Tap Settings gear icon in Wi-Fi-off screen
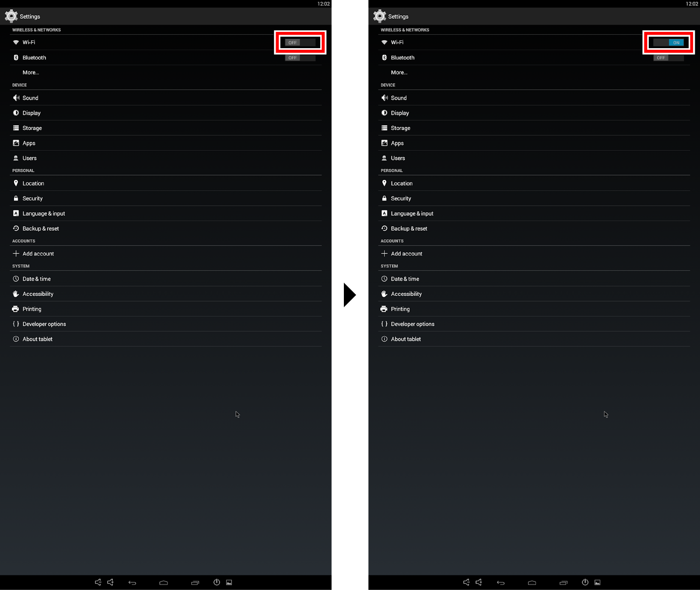The image size is (700, 590). tap(11, 16)
